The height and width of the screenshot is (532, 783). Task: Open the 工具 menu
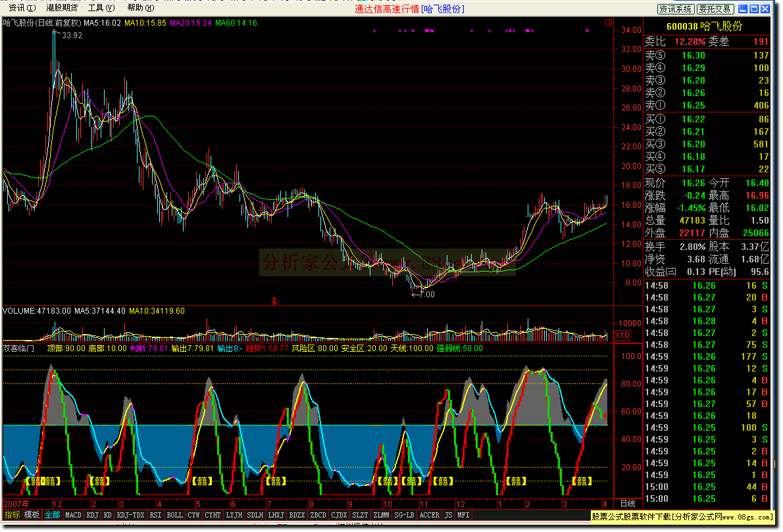(101, 8)
